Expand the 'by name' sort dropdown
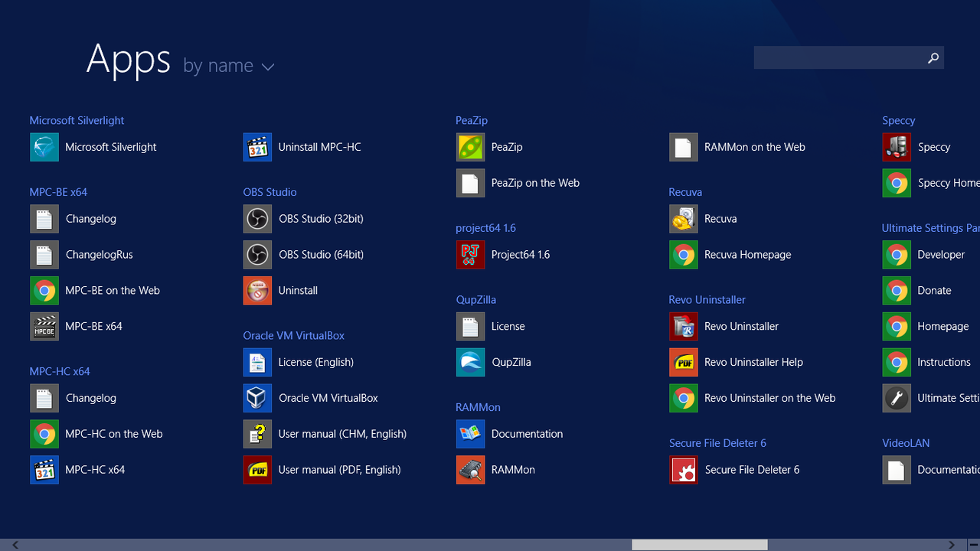 [228, 66]
